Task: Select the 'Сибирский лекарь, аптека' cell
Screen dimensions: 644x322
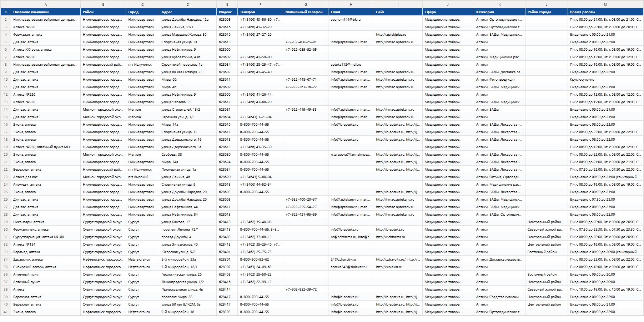Action: pyautogui.click(x=46, y=267)
